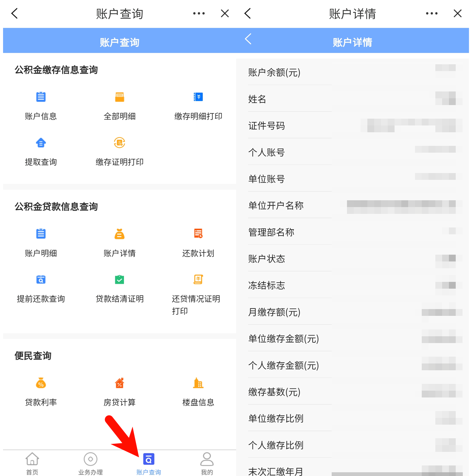Check 贷款利率 icon
This screenshot has height=476, width=470.
pos(41,384)
